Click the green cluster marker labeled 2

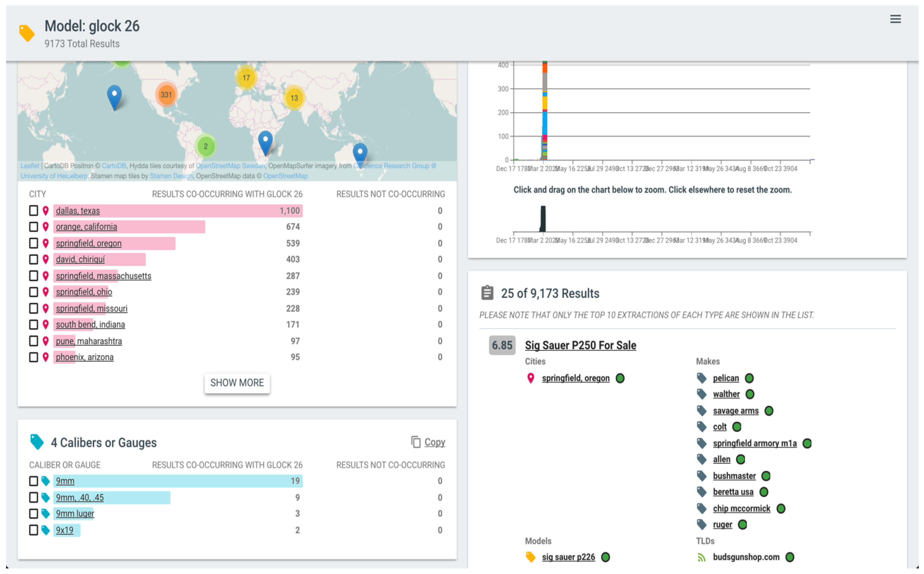point(206,146)
